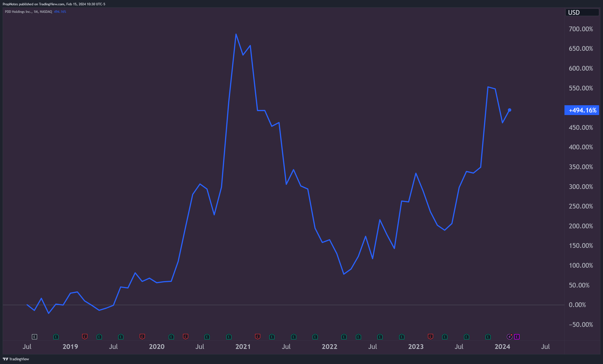Image resolution: width=603 pixels, height=364 pixels.
Task: Click the 2024 label on the time axis
Action: pos(502,347)
